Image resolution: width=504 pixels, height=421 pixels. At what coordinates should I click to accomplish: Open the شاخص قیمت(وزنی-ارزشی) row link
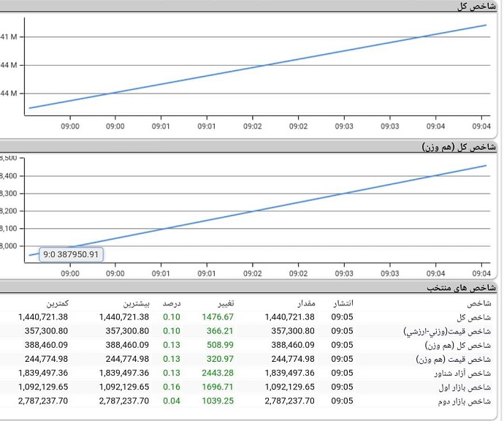(x=448, y=331)
